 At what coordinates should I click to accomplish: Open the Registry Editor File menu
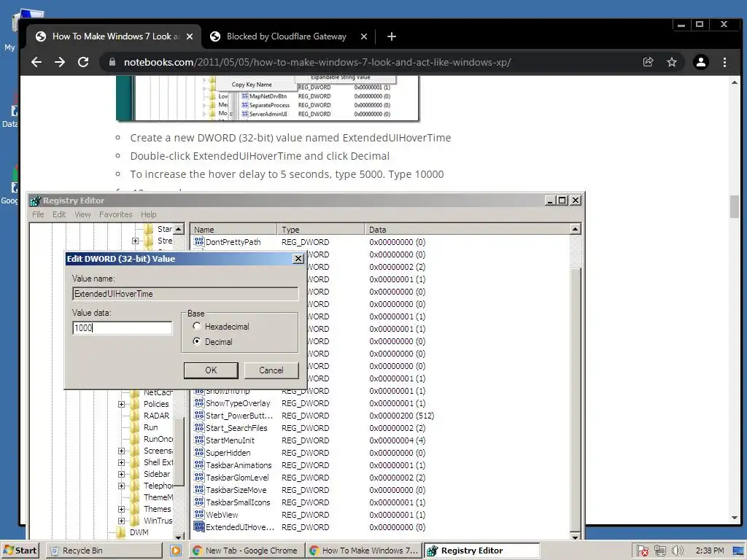coord(38,215)
